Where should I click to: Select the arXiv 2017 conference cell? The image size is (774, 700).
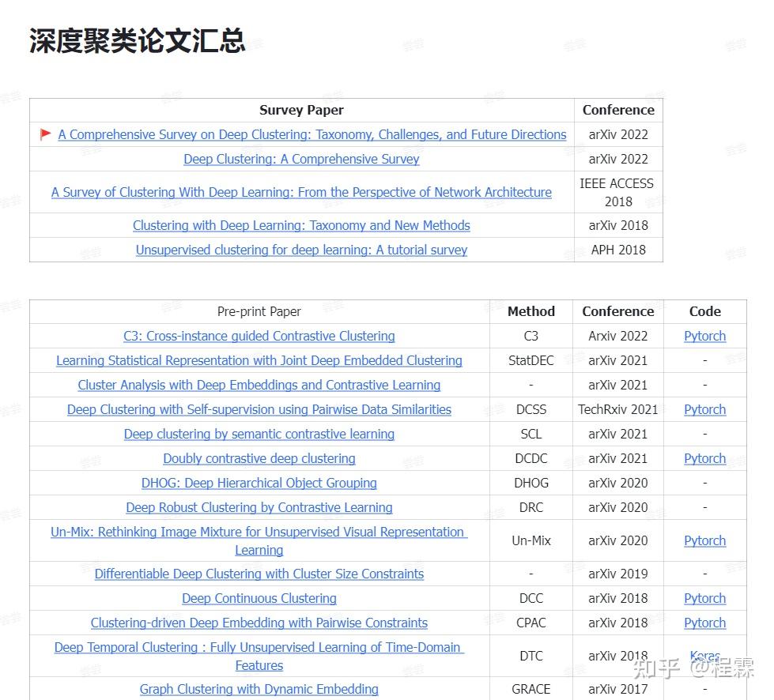[x=618, y=690]
